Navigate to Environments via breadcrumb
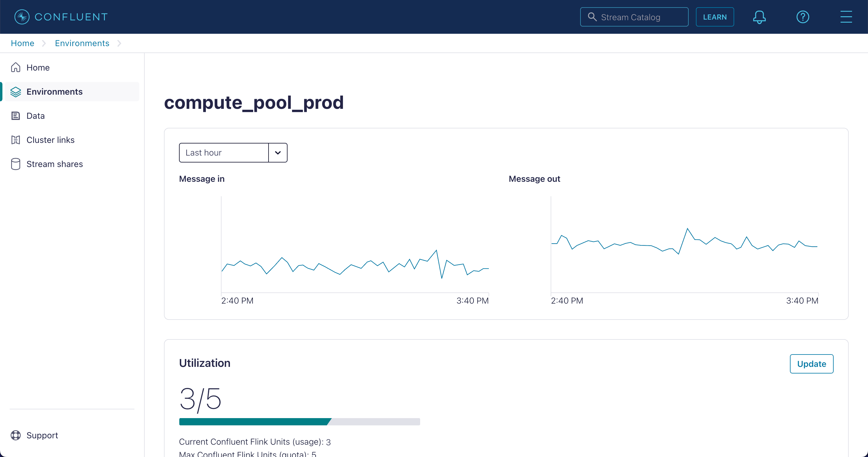The image size is (868, 457). click(82, 43)
